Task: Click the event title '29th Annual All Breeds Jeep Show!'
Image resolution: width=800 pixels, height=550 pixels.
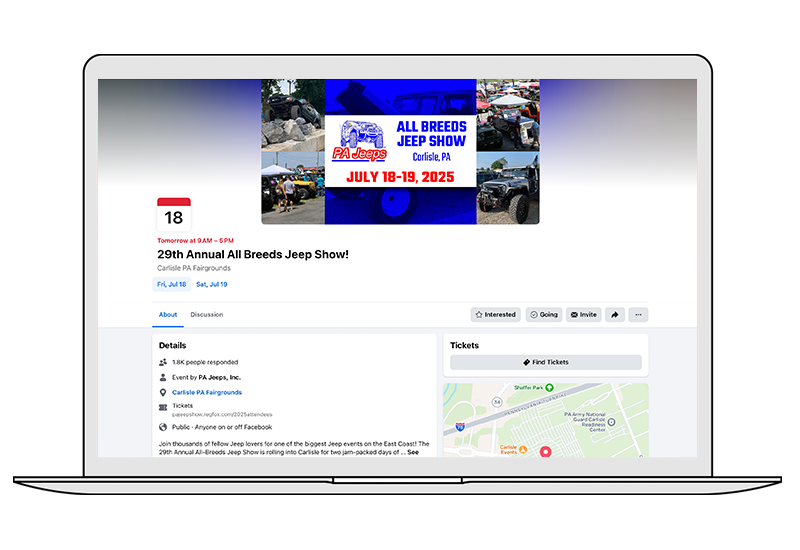Action: [253, 254]
